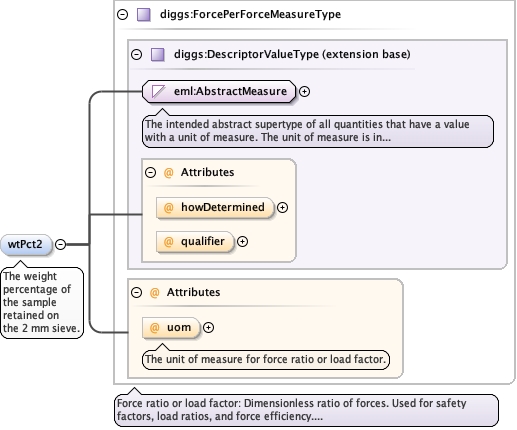Image resolution: width=517 pixels, height=430 pixels.
Task: Click the @ icon beside howDetermined
Action: (169, 207)
